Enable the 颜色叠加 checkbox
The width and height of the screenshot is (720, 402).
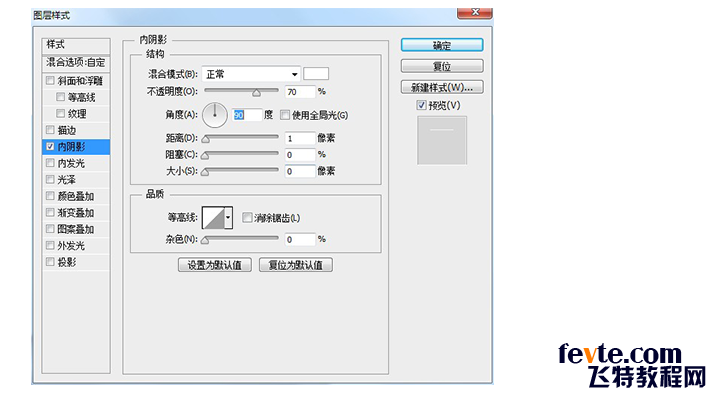coord(50,196)
